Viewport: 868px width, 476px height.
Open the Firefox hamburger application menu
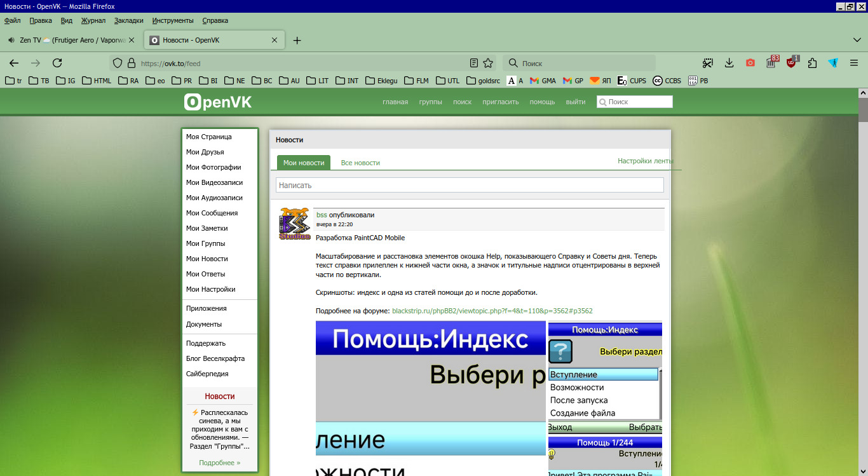pos(854,63)
